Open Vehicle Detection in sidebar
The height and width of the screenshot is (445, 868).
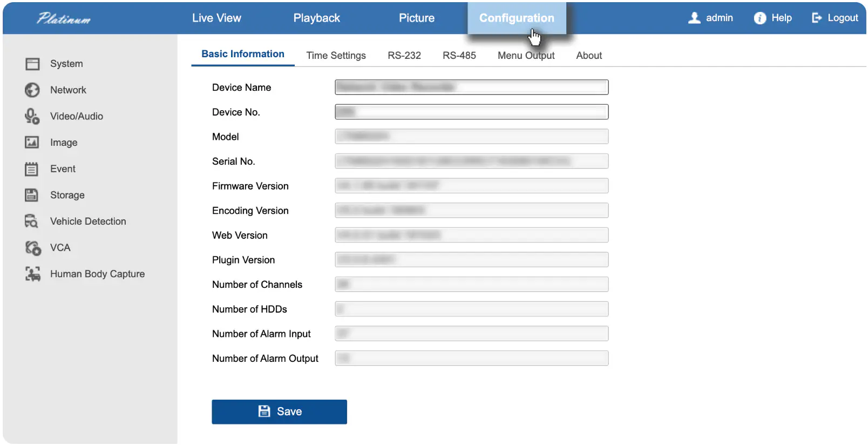[88, 221]
